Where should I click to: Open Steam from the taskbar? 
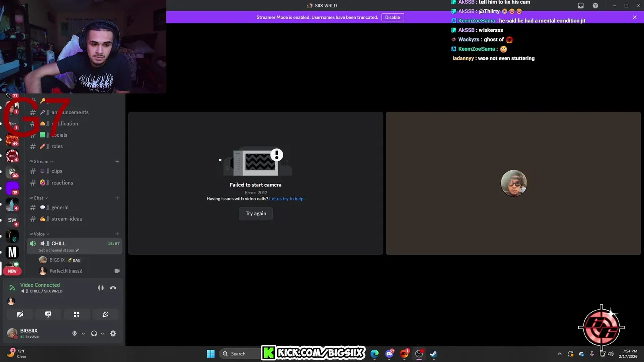[433, 354]
